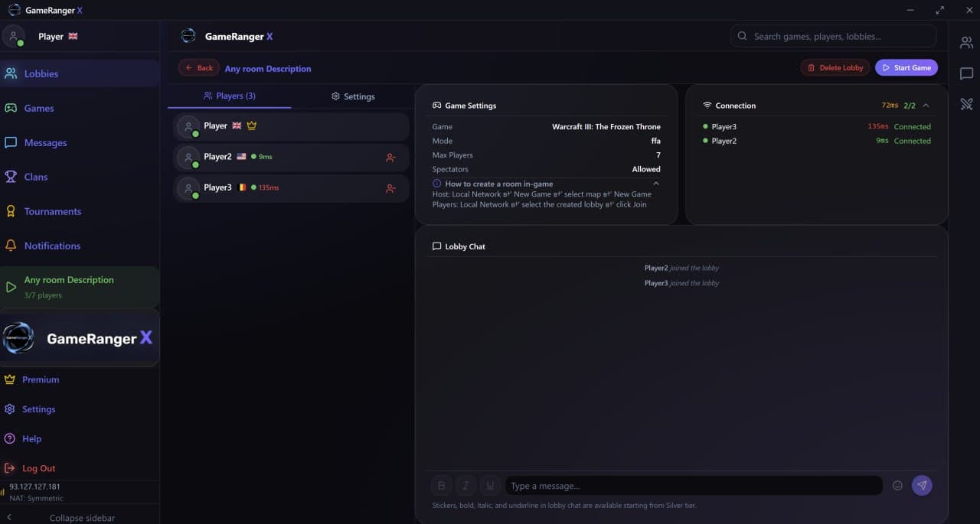980x524 pixels.
Task: Click the Player profile avatar in sidebar
Action: [x=14, y=36]
